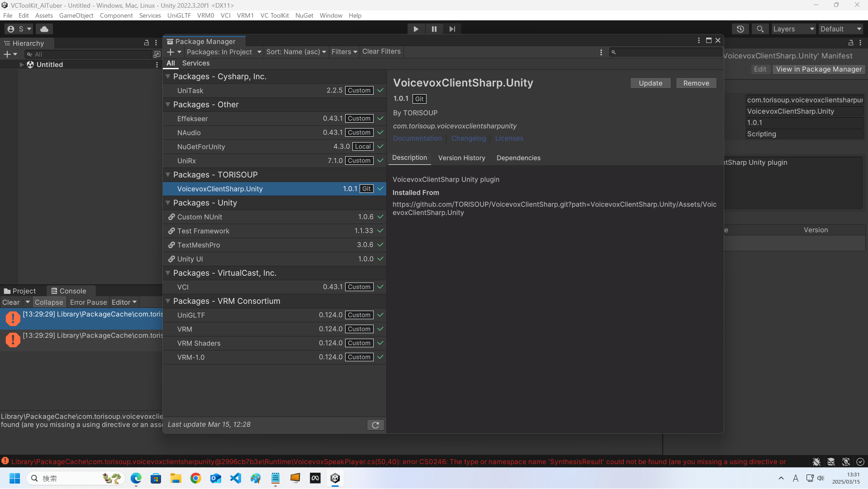Open the Console Clear options dropdown arrow
Image resolution: width=868 pixels, height=489 pixels.
(x=27, y=302)
